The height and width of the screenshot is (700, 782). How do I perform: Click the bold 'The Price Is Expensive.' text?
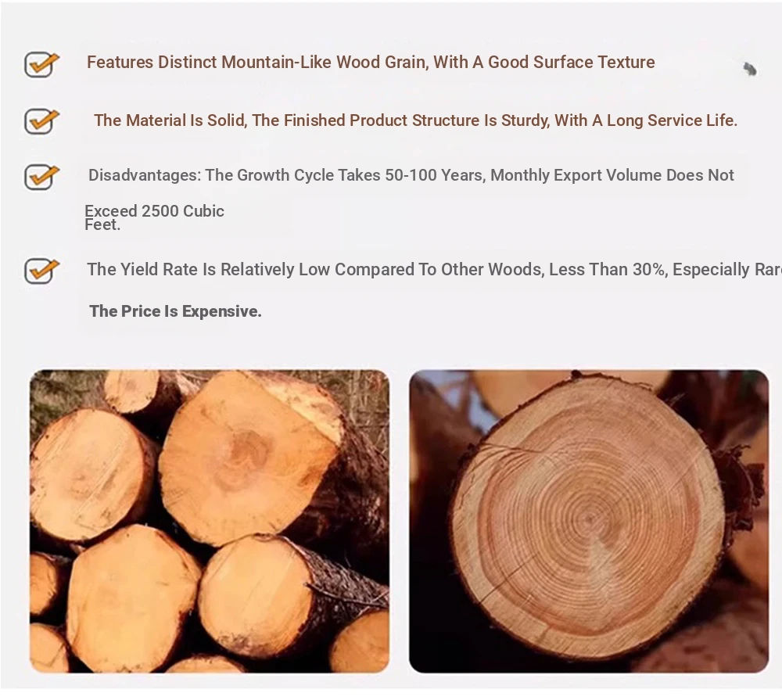pos(175,311)
